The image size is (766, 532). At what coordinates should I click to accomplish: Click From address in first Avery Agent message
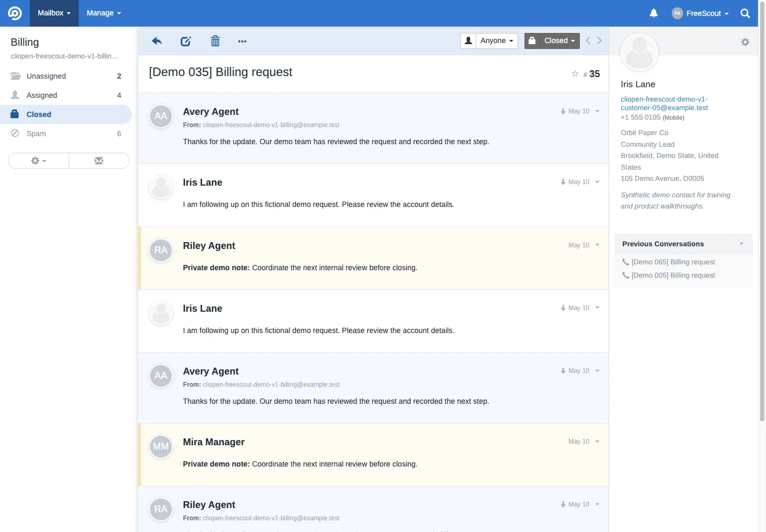tap(271, 125)
